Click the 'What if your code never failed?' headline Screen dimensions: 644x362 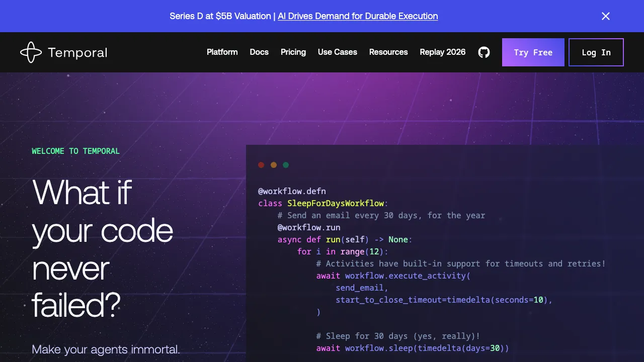click(x=103, y=249)
